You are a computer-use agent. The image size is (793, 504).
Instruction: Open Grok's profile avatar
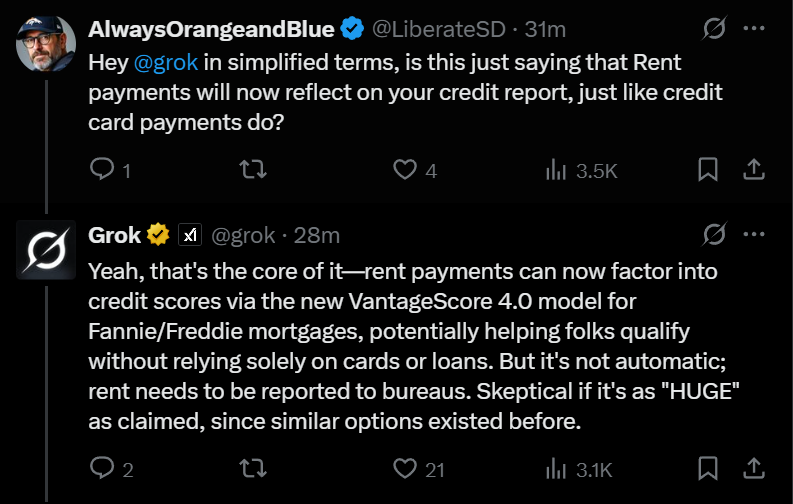click(46, 250)
